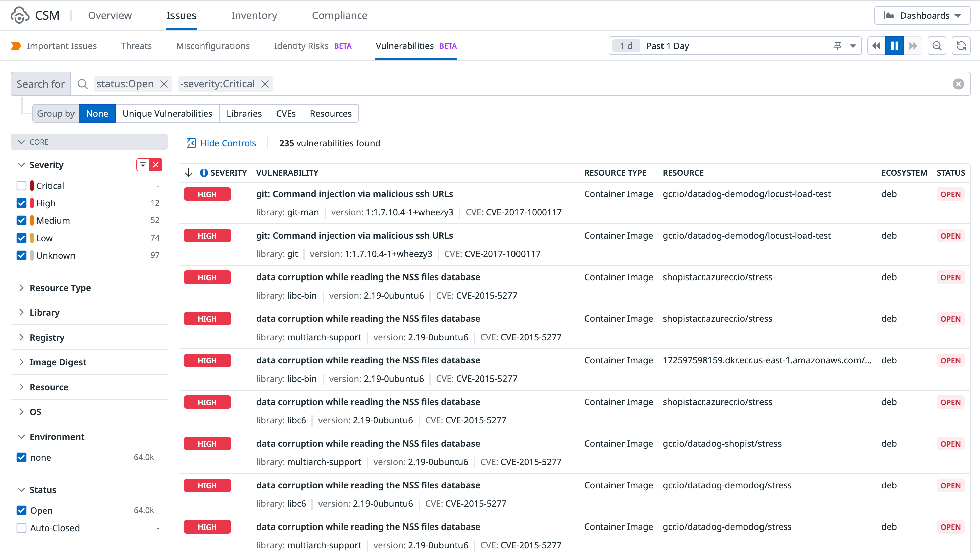This screenshot has height=553, width=980.
Task: Clear the entire search query
Action: tap(958, 84)
